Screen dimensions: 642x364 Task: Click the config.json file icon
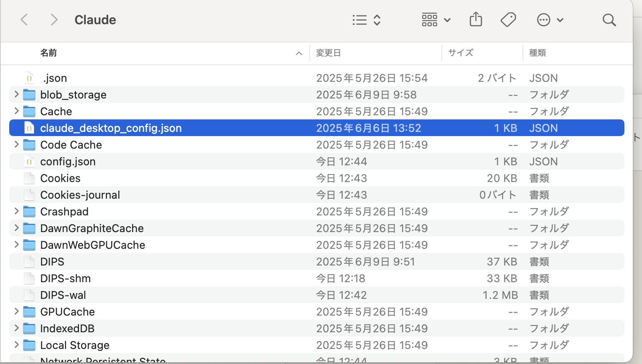29,162
